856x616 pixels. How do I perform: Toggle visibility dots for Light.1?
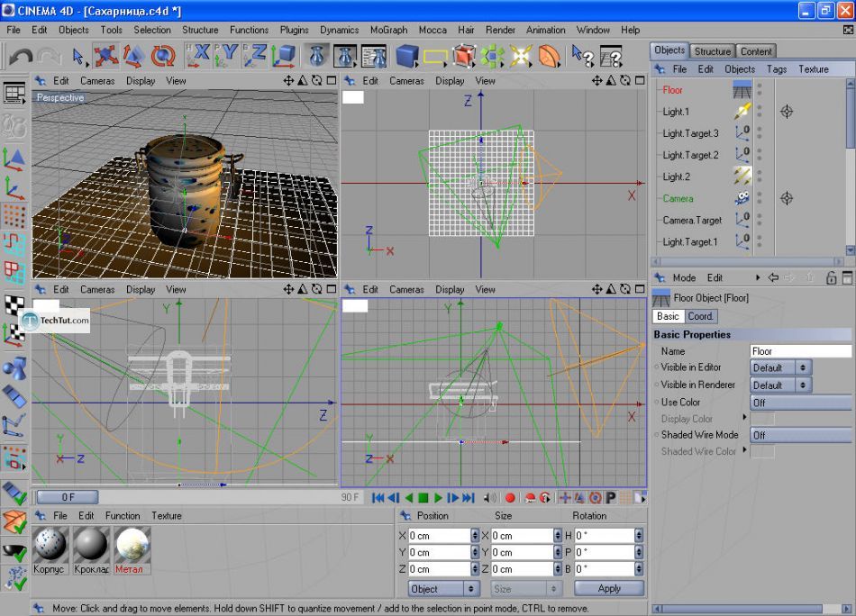(760, 112)
